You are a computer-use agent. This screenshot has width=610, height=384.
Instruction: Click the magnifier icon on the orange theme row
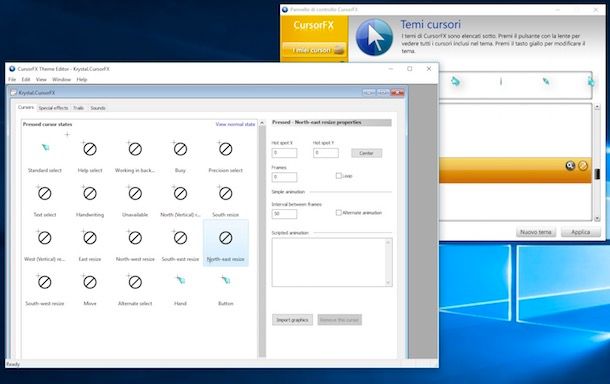570,166
